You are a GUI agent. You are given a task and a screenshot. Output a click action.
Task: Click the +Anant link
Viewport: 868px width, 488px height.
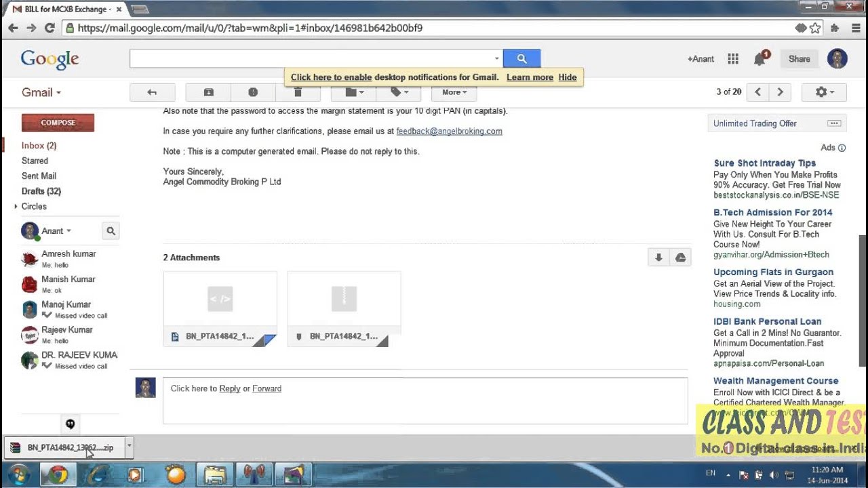coord(701,59)
